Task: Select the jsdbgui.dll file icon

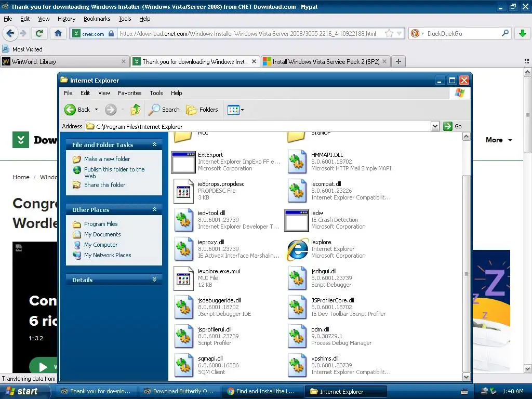Action: point(297,278)
